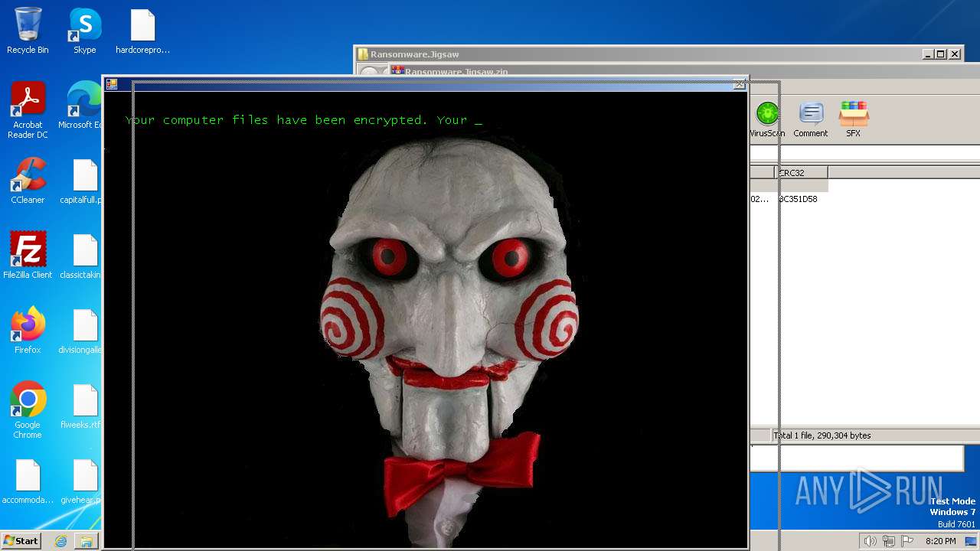Image resolution: width=980 pixels, height=551 pixels.
Task: Open Windows Explorer taskbar button
Action: (x=87, y=541)
